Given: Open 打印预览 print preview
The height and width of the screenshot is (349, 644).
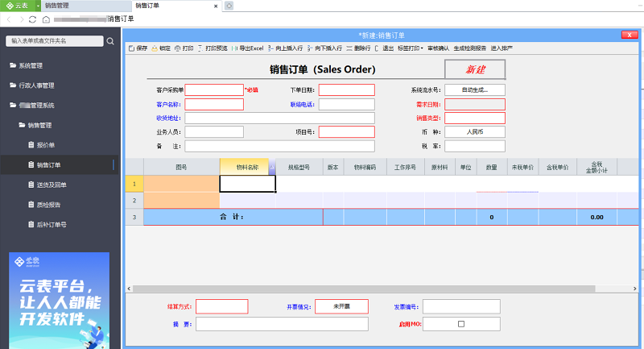Looking at the screenshot, I should coord(213,48).
